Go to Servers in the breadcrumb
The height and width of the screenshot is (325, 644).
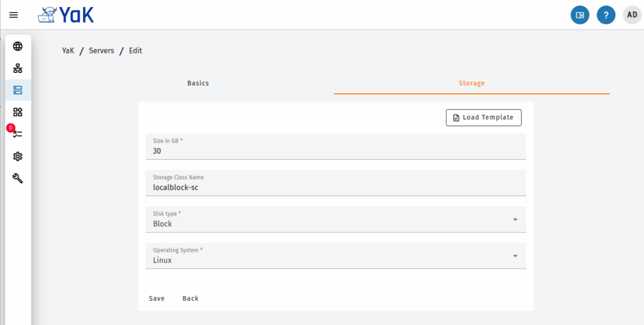[x=101, y=51]
